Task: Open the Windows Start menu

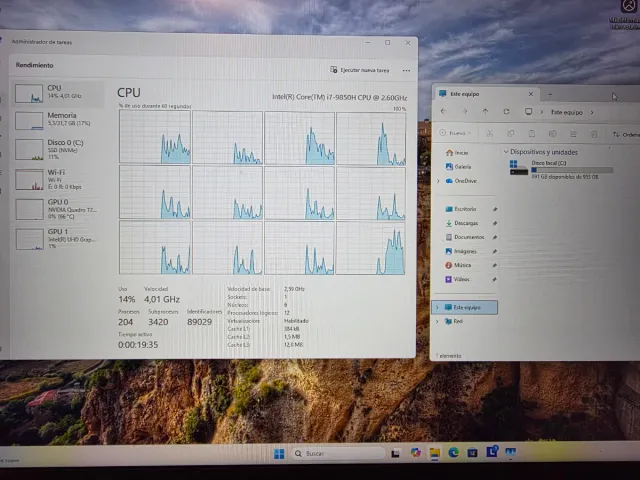Action: pos(279,453)
